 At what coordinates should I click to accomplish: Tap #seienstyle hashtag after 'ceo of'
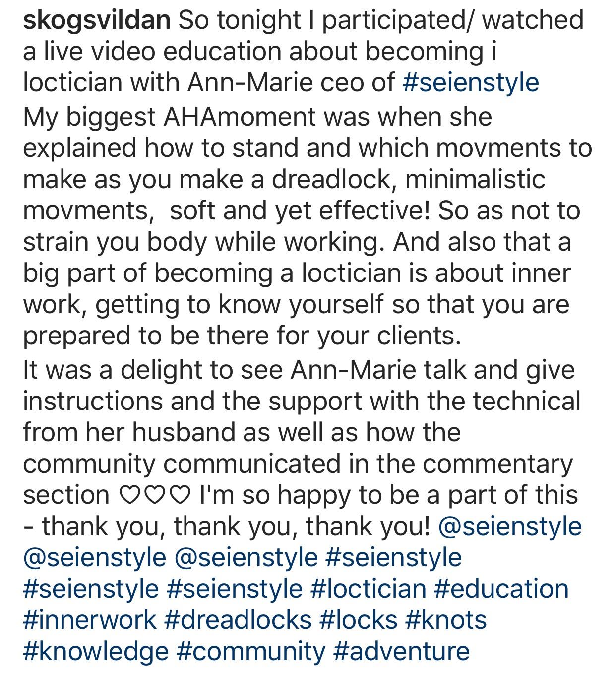(x=471, y=83)
